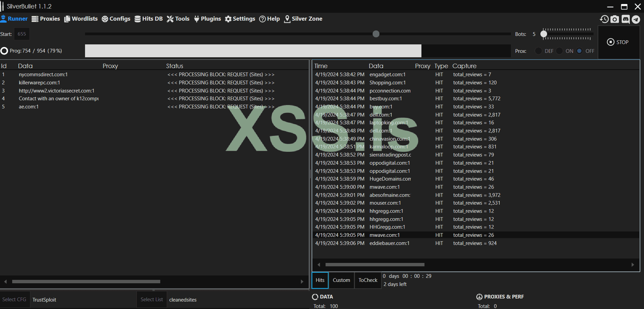Select hit row buy.com:1
644x309 pixels.
pyautogui.click(x=476, y=107)
